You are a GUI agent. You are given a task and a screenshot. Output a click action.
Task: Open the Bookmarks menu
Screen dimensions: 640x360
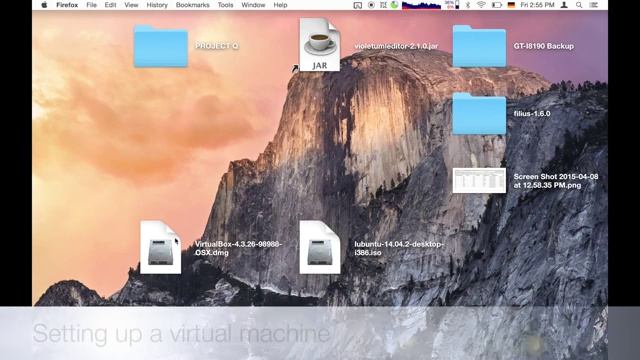[x=192, y=5]
